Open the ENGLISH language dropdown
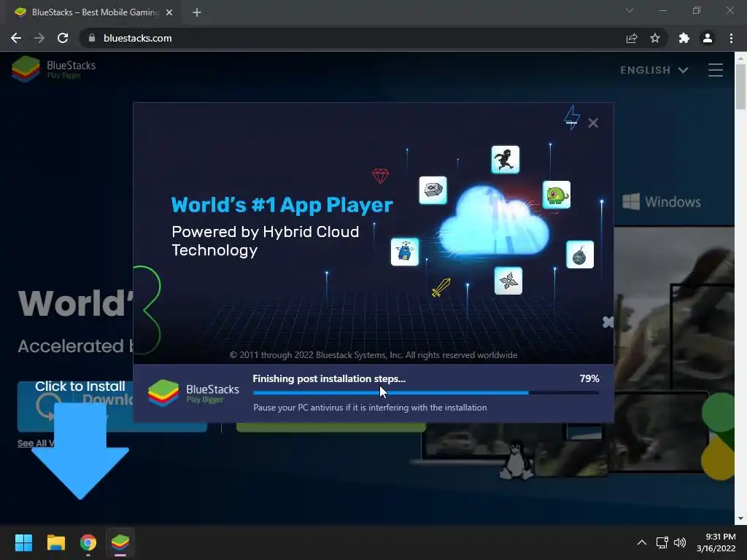The height and width of the screenshot is (560, 747). coord(654,70)
